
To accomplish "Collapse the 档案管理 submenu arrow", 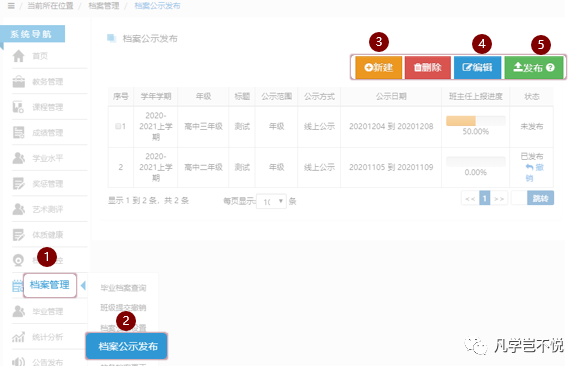I will [83, 286].
